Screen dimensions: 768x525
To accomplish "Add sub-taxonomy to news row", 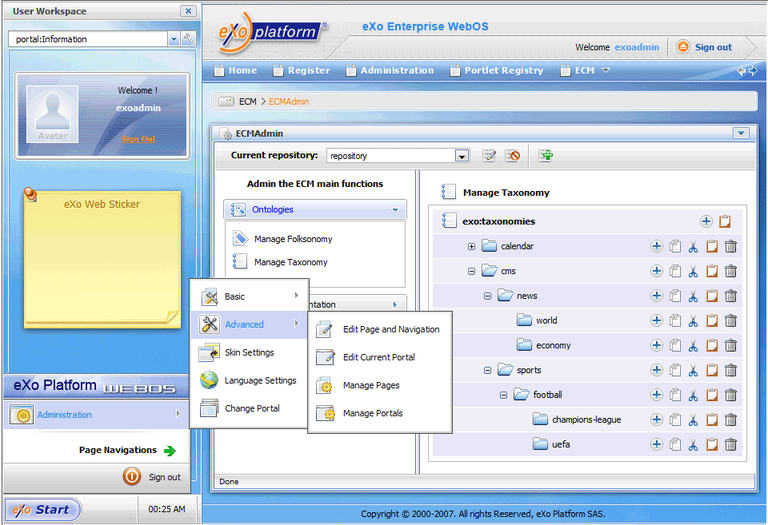I will [x=656, y=296].
